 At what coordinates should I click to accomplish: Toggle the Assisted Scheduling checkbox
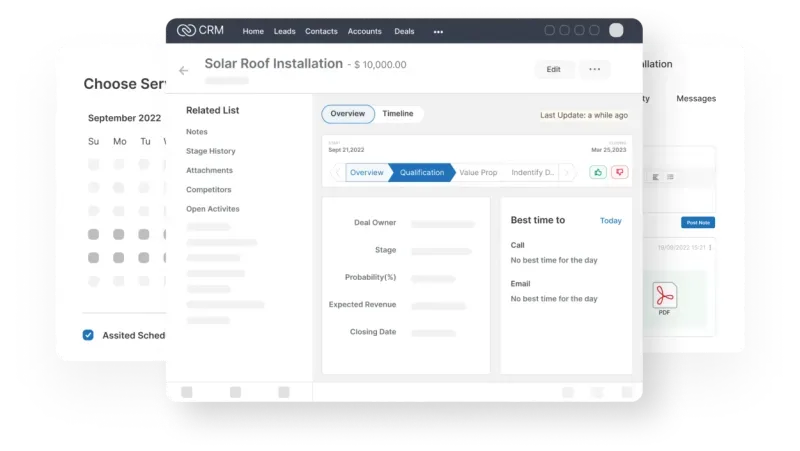point(88,335)
